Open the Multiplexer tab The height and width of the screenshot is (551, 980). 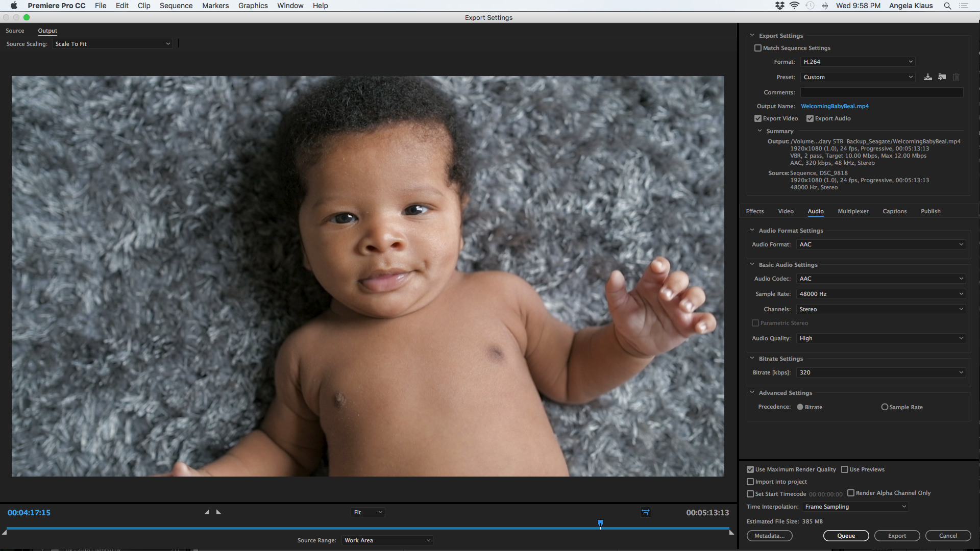point(853,211)
